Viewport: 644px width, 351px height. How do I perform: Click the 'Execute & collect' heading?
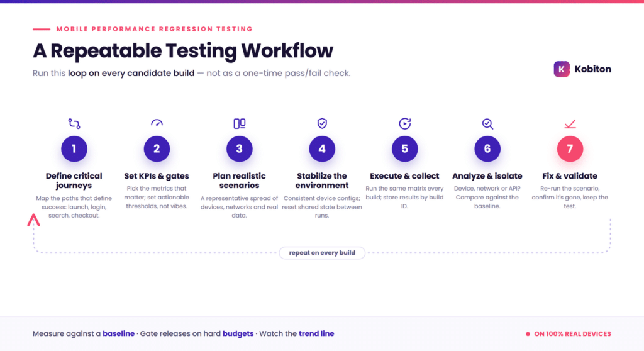click(x=404, y=176)
